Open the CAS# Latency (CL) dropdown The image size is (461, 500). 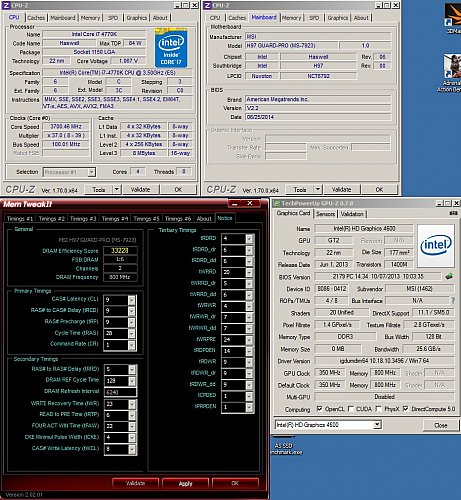132,300
